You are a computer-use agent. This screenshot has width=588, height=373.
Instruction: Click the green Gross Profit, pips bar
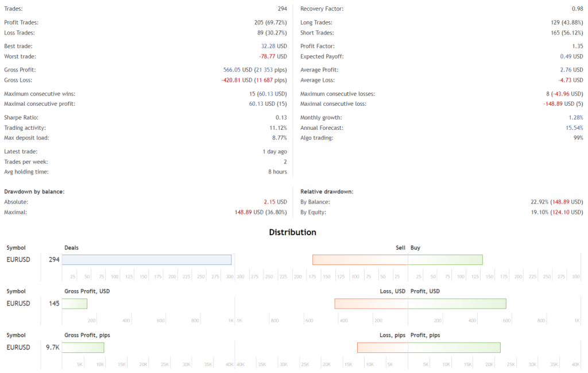click(83, 347)
